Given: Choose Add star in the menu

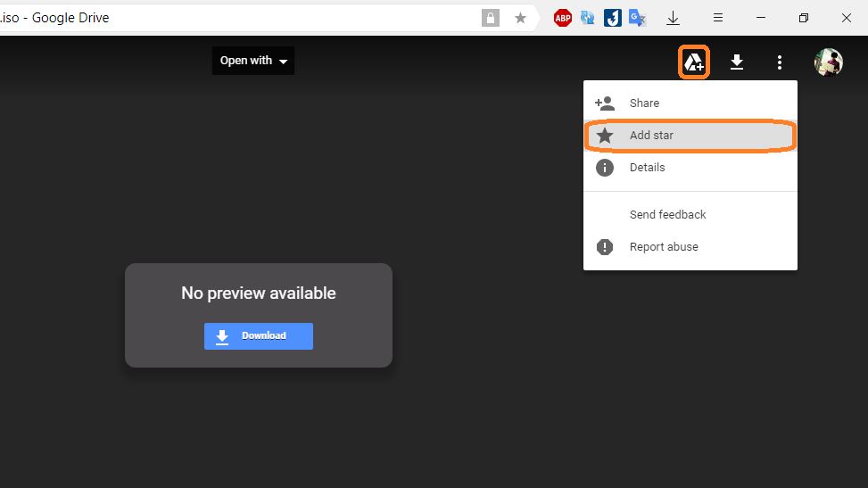Looking at the screenshot, I should 651,136.
